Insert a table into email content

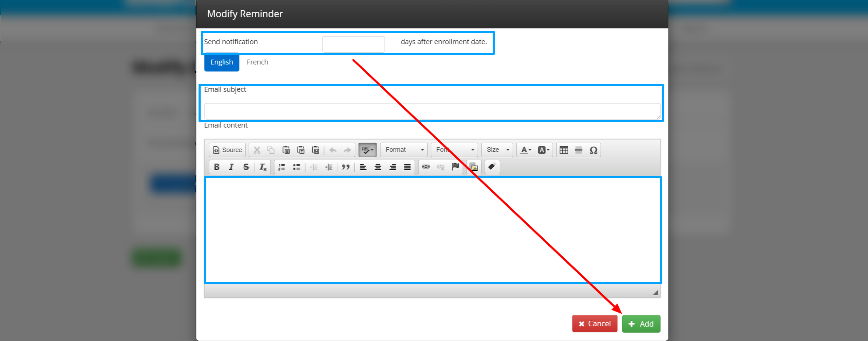564,150
